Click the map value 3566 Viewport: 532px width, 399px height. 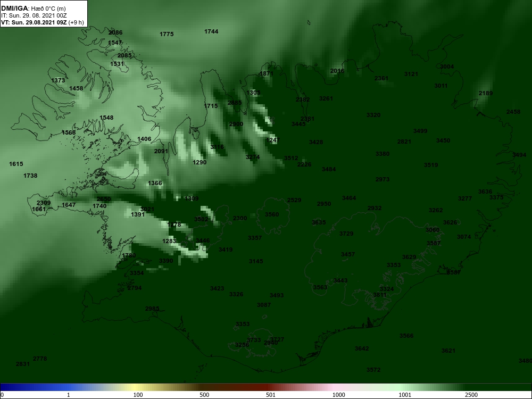pyautogui.click(x=406, y=336)
